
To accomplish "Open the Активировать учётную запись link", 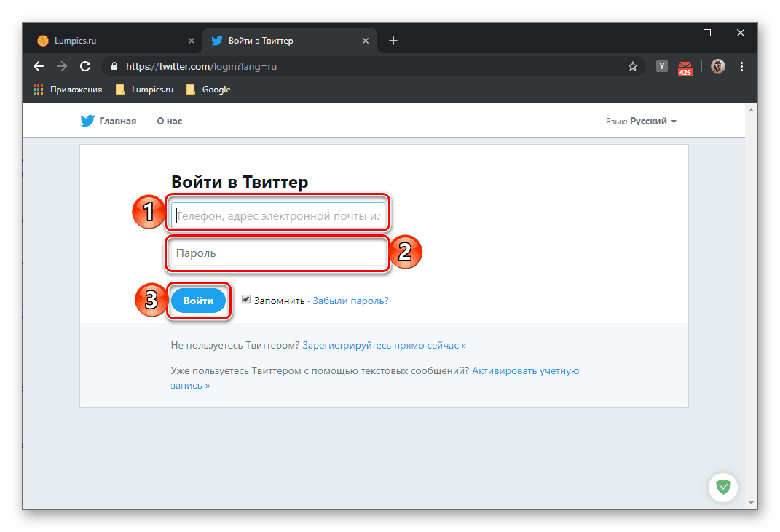I will click(374, 378).
